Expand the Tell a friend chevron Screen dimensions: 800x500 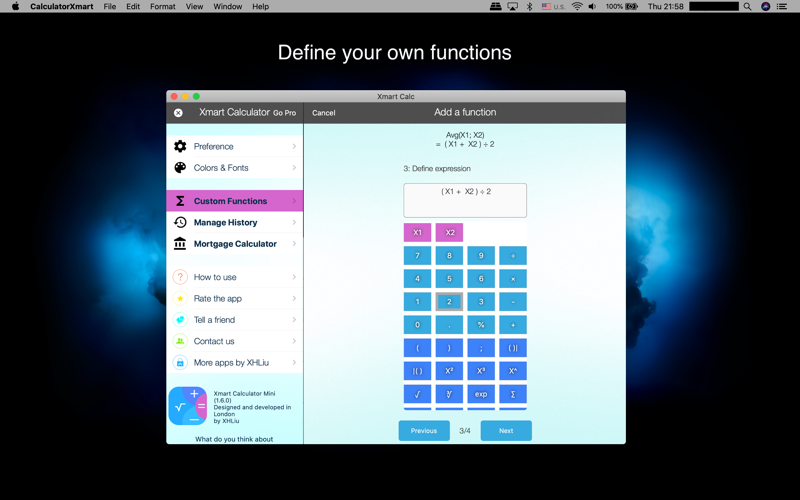(x=294, y=320)
